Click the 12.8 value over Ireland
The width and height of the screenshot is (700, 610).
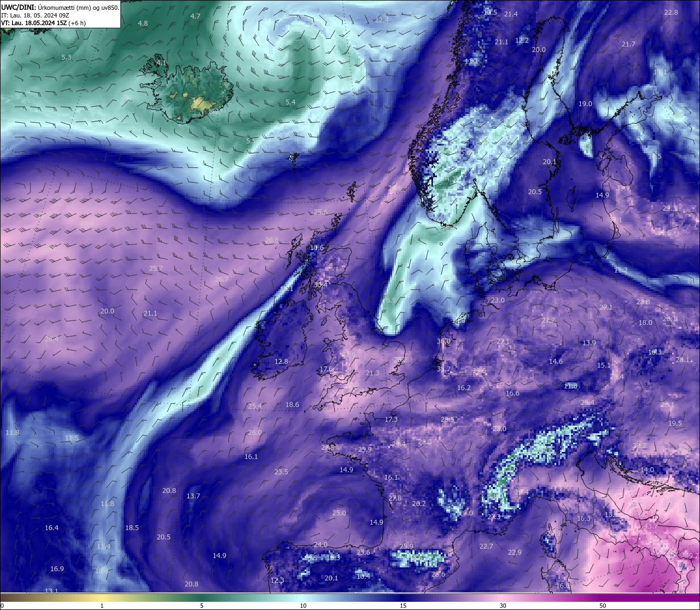click(281, 362)
